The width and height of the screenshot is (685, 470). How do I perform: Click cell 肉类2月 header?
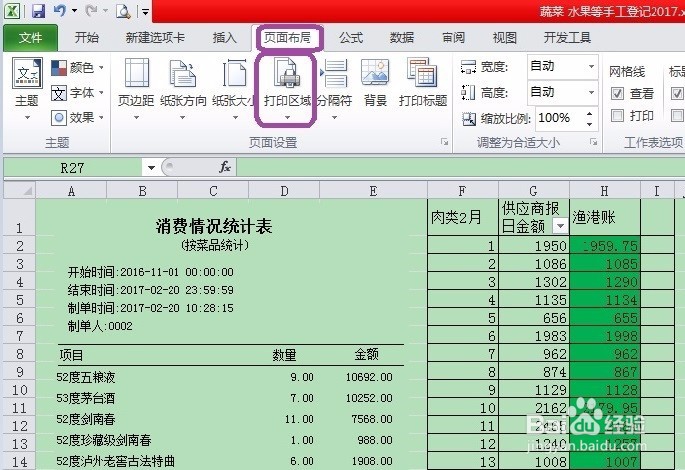point(463,218)
